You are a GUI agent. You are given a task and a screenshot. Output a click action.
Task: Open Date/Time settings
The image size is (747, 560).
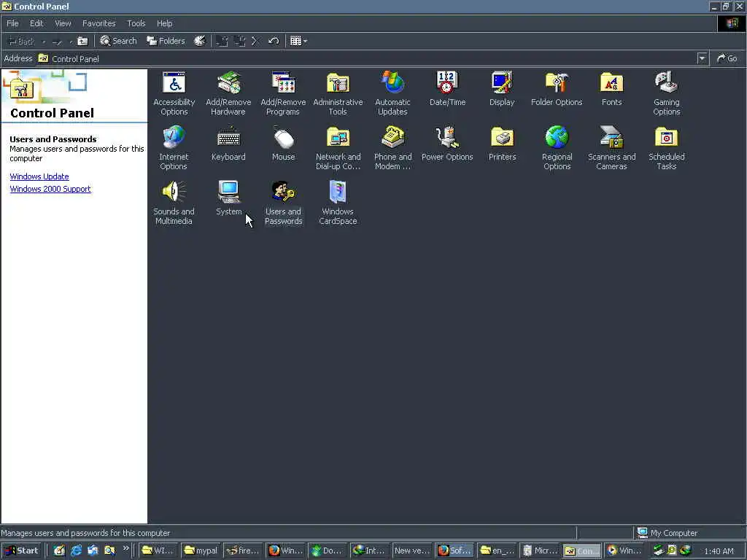pos(447,88)
